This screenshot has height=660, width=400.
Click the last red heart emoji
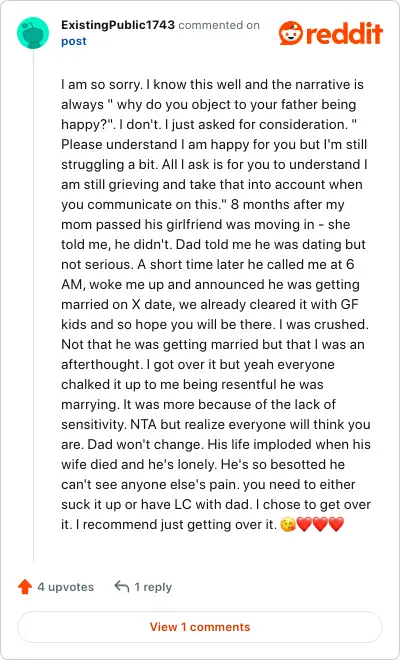click(336, 524)
